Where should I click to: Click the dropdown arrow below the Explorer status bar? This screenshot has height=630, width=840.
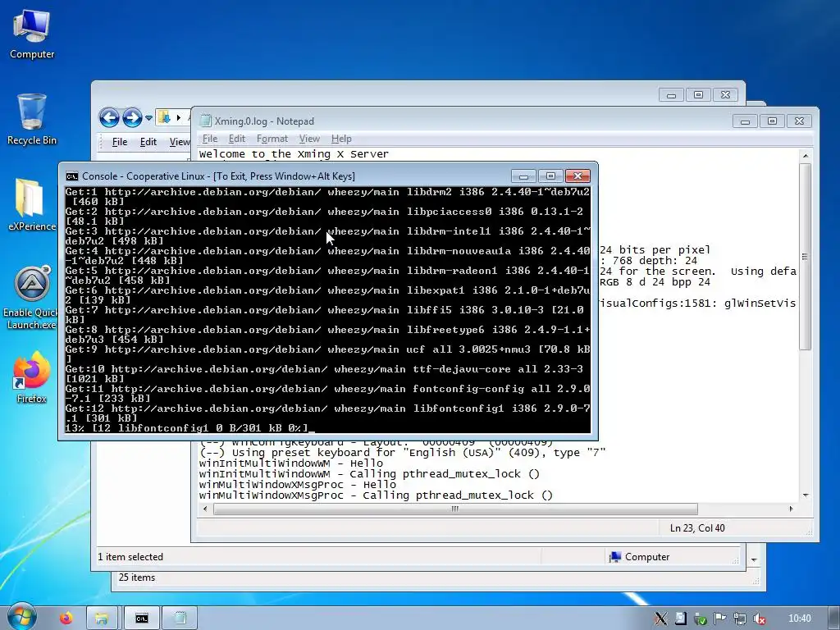[754, 559]
